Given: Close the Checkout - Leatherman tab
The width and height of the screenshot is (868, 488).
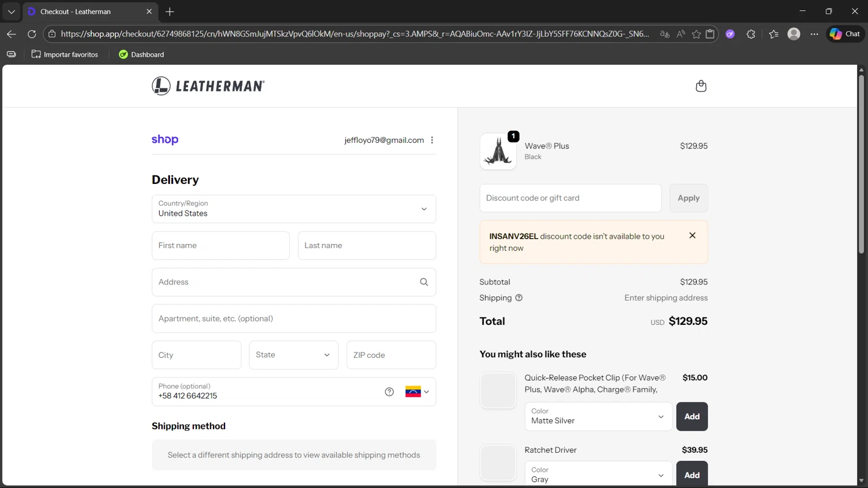Looking at the screenshot, I should (x=149, y=12).
